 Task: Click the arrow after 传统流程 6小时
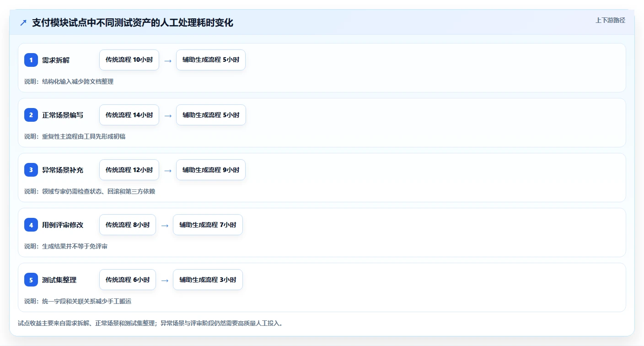click(165, 280)
